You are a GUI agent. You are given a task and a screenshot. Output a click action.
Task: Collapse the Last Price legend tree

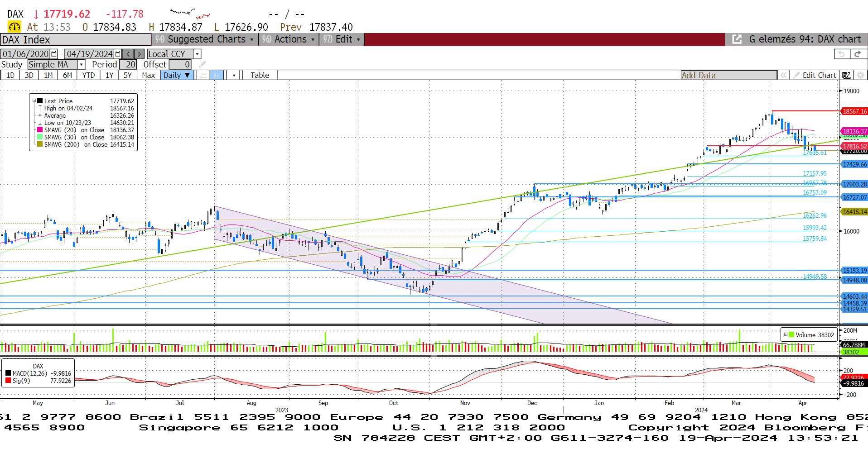(34, 101)
